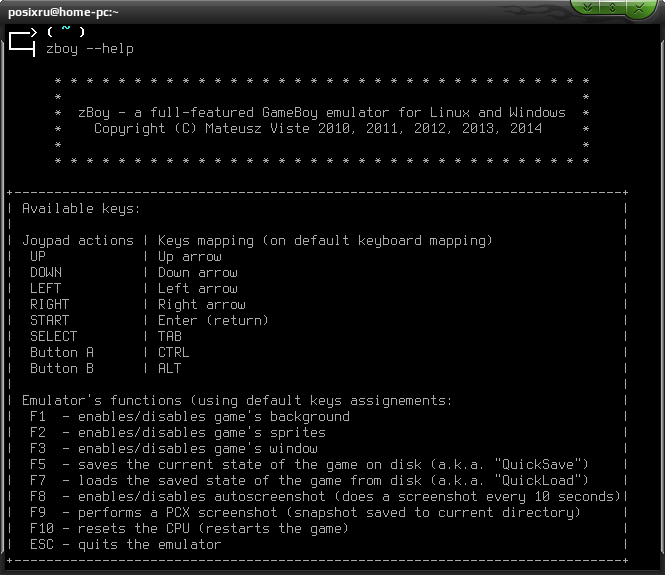Screen dimensions: 665x575
Task: Click the 'LEFT' joypad action
Action: click(46, 289)
